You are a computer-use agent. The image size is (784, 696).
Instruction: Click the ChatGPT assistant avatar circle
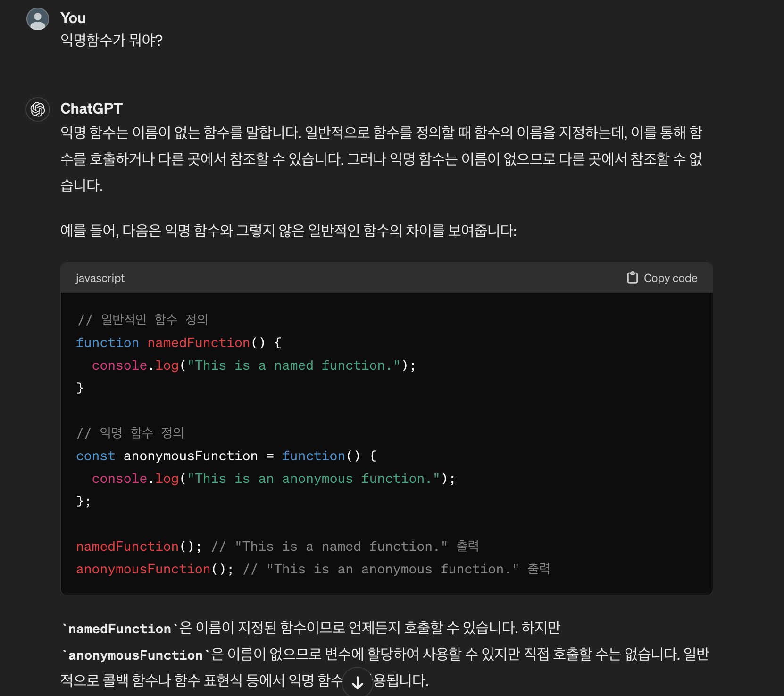(37, 109)
